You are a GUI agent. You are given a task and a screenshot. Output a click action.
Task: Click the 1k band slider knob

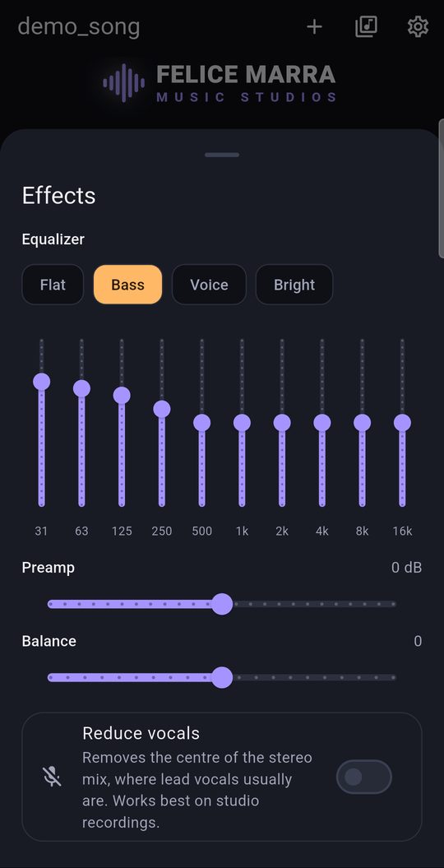tap(243, 423)
